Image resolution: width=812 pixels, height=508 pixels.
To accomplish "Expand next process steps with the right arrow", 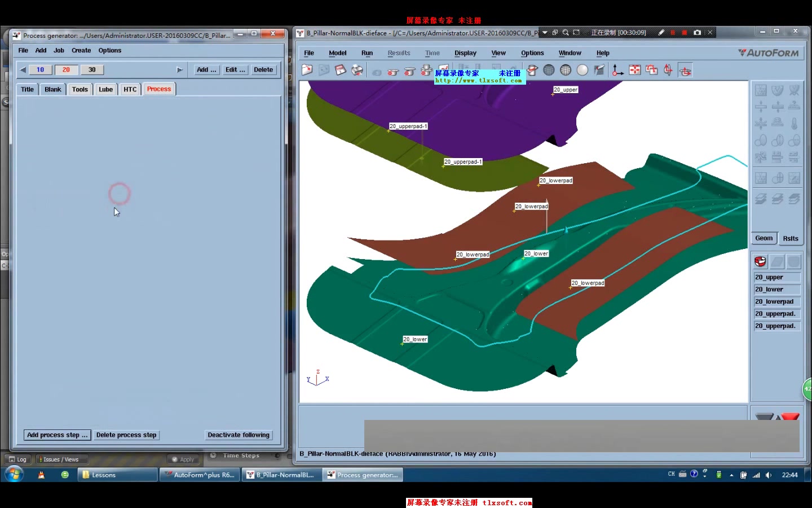I will coord(179,69).
